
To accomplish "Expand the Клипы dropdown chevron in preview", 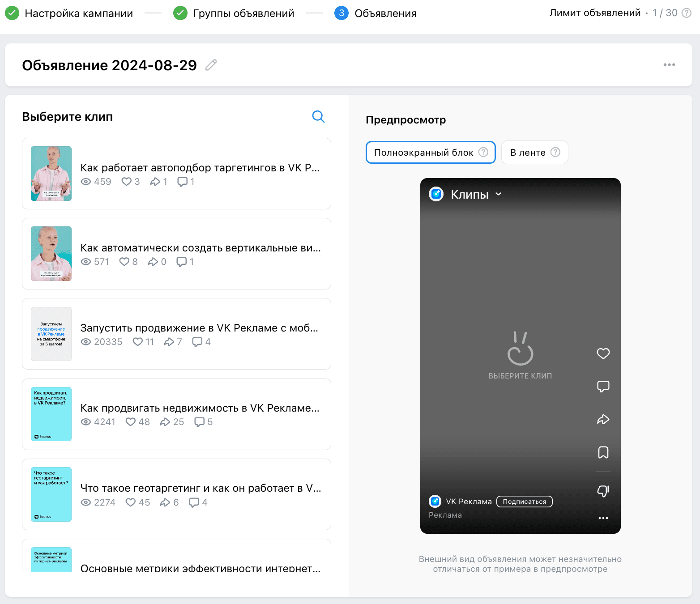I will click(499, 194).
